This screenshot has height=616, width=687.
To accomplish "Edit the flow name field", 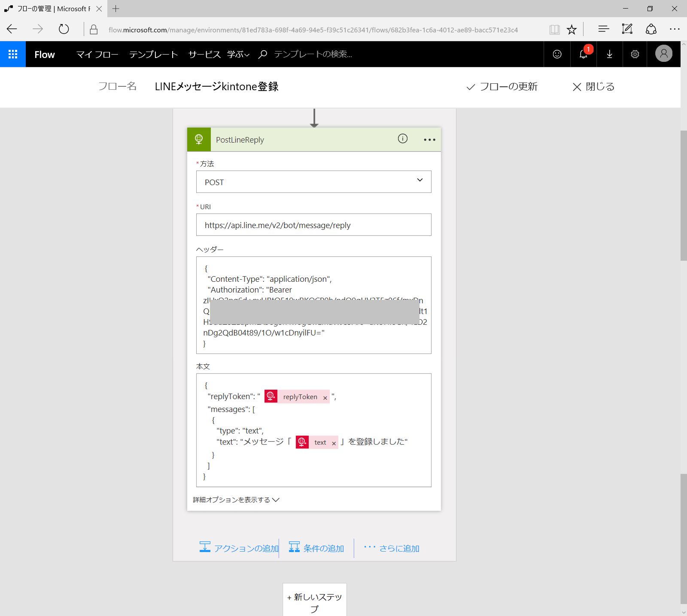I will pyautogui.click(x=217, y=87).
